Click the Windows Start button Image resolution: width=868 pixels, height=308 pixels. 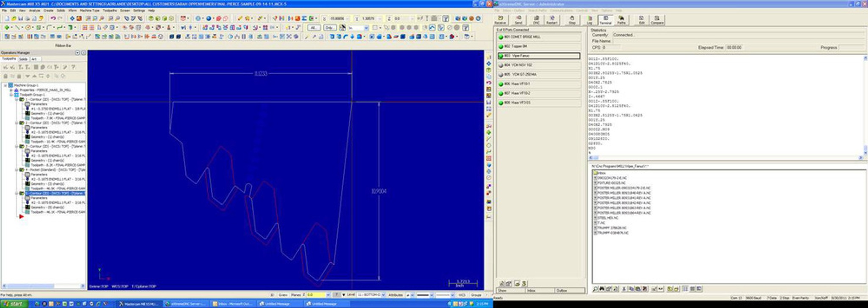point(14,304)
